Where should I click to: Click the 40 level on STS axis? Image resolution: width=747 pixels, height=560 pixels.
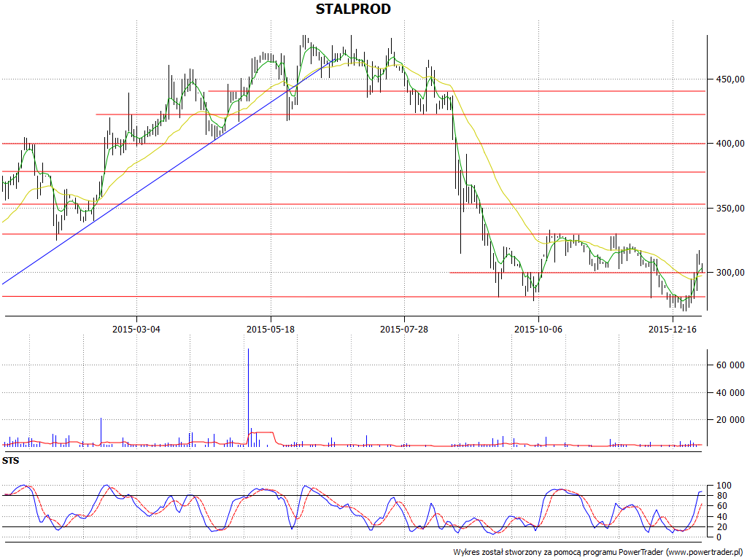tap(721, 517)
